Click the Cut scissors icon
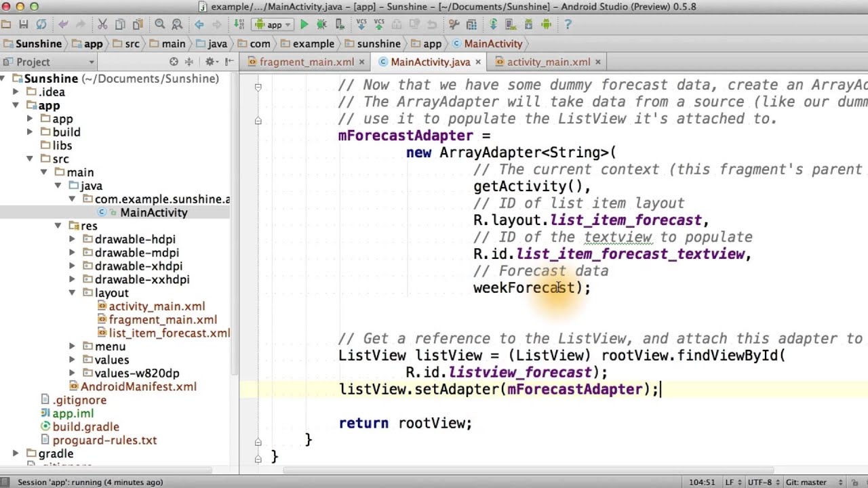Viewport: 868px width, 488px height. coord(102,25)
